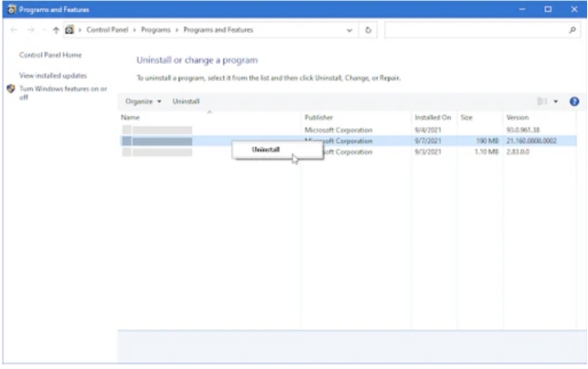Click the Control Panel icon in address bar
This screenshot has height=369, width=588.
pyautogui.click(x=69, y=29)
